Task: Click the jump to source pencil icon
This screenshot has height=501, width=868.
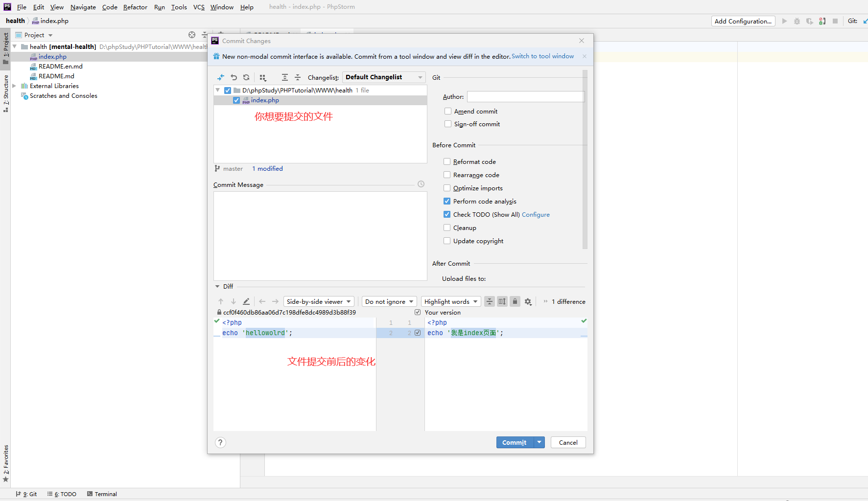Action: click(246, 301)
